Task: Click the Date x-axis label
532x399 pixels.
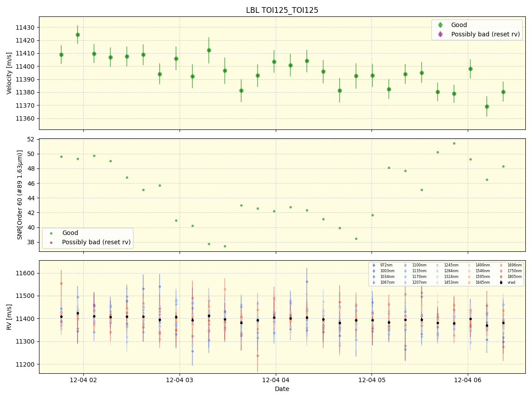Action: pyautogui.click(x=282, y=389)
